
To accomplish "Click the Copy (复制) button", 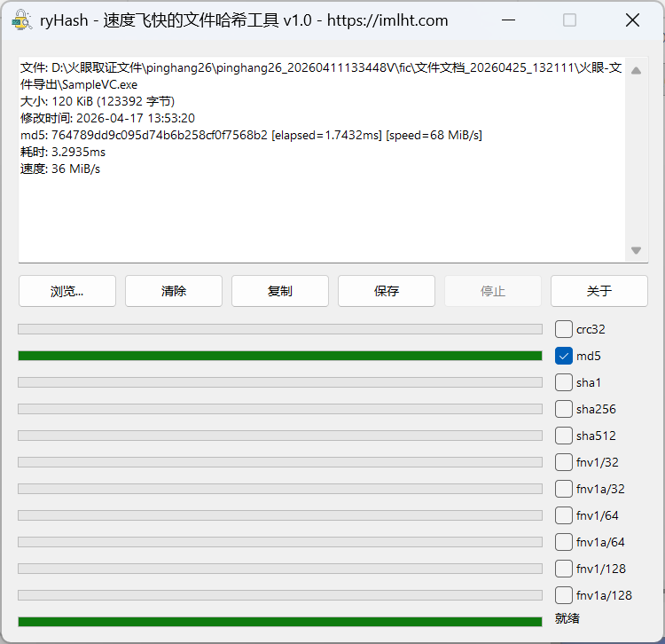I will (x=280, y=291).
